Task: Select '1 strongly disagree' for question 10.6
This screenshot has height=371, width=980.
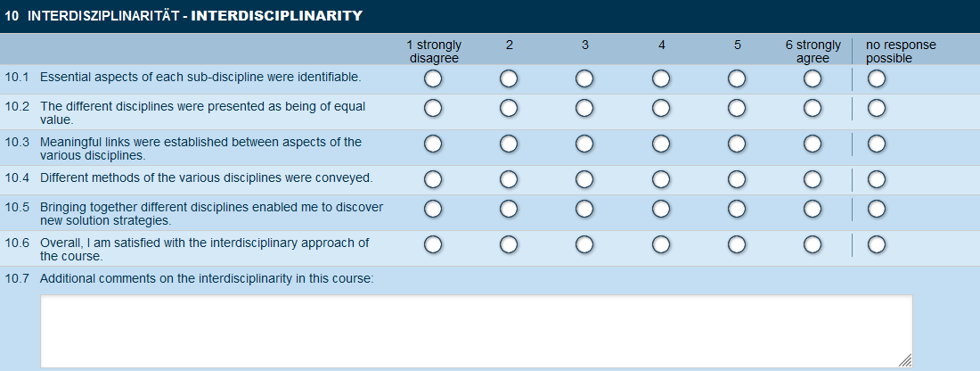Action: pos(433,245)
